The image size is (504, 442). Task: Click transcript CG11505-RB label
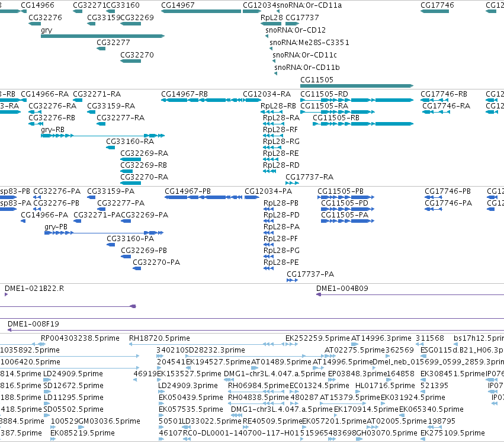coord(336,118)
